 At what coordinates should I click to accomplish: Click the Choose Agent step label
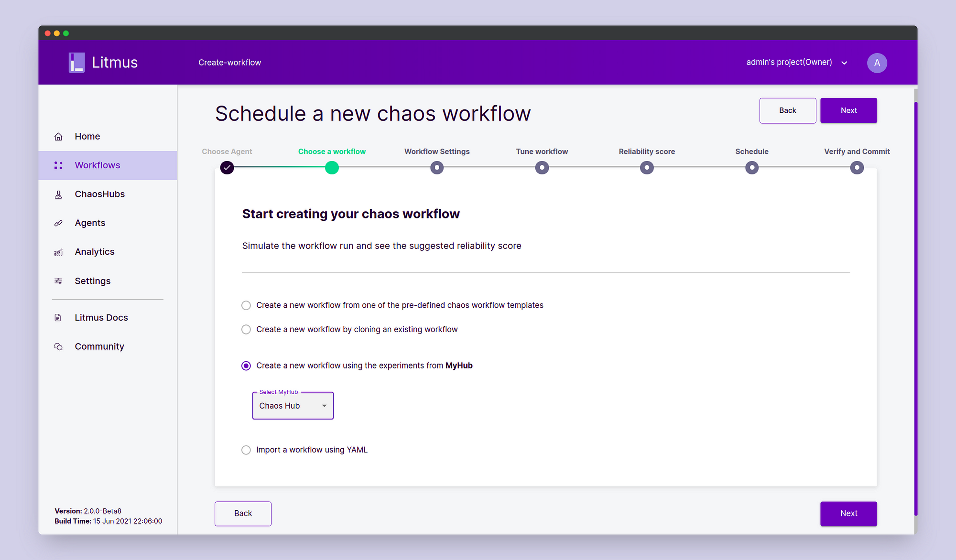(x=227, y=151)
